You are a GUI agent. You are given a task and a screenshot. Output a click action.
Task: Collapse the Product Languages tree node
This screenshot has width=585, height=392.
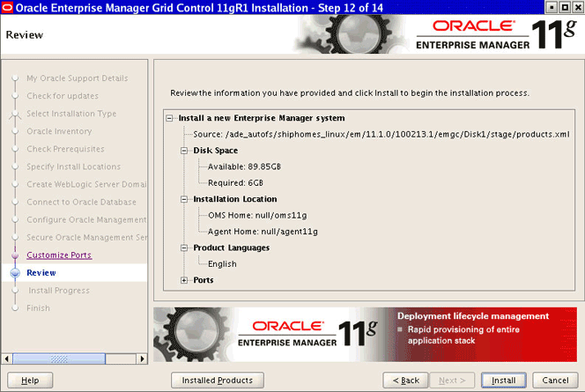(184, 248)
